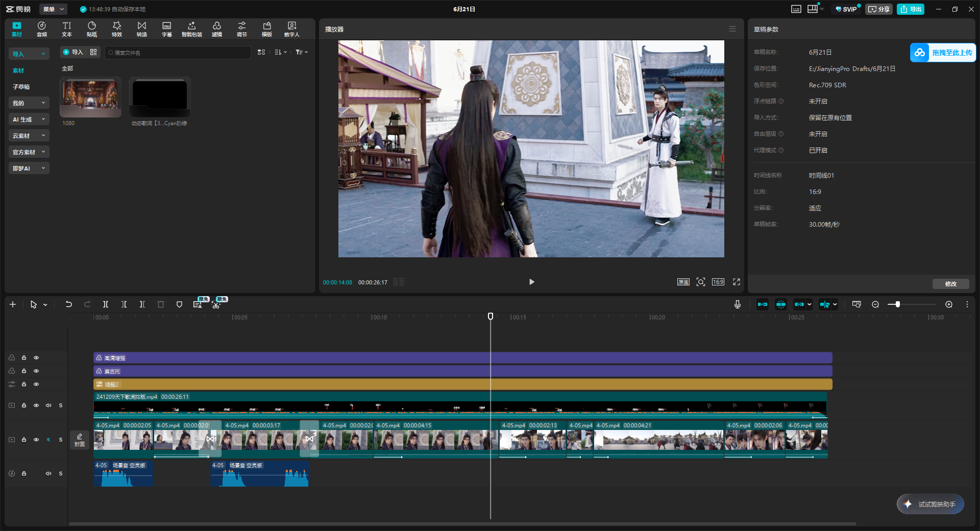Add a marker with the shield marker icon
The image size is (980, 531).
179,304
